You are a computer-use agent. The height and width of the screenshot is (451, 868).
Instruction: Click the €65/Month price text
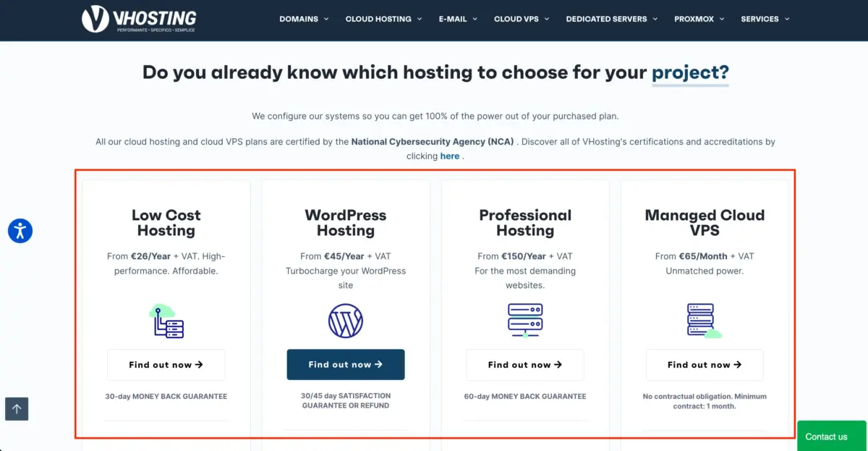[x=703, y=256]
